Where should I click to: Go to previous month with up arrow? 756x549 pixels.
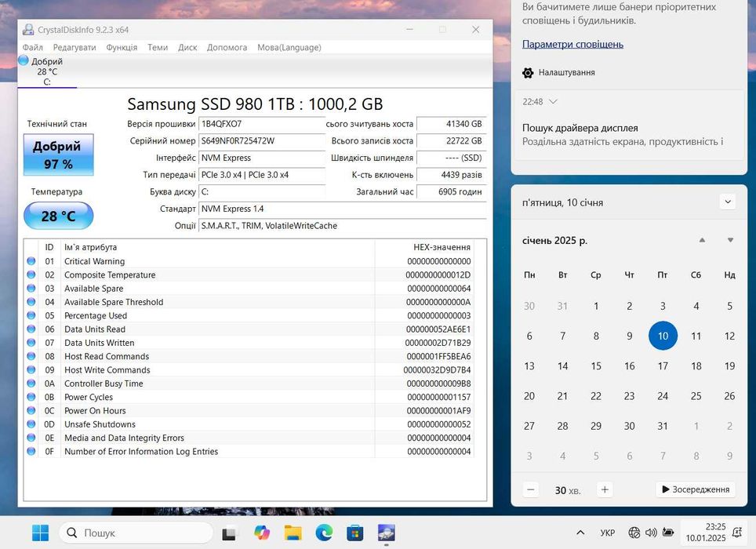tap(702, 240)
